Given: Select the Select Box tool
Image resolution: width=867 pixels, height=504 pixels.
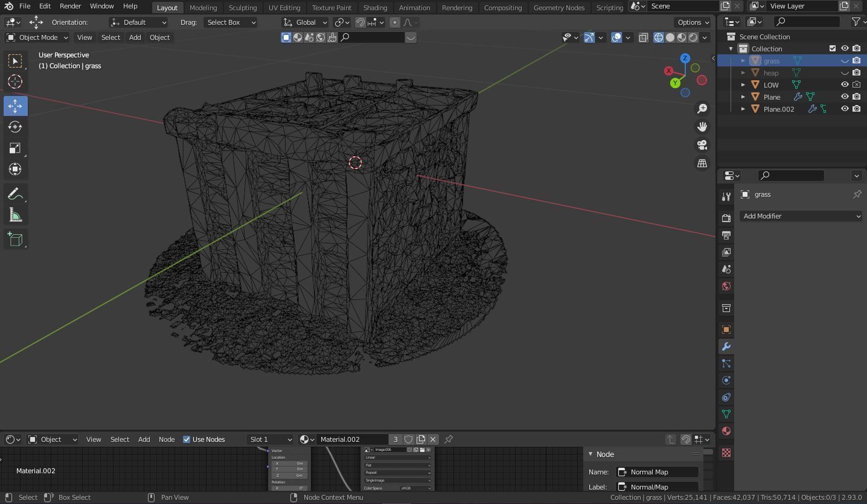Looking at the screenshot, I should (x=15, y=60).
